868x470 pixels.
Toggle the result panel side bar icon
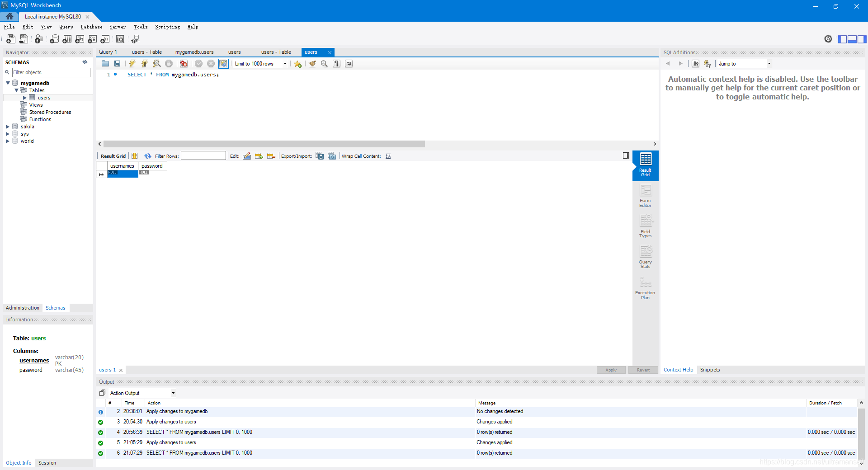pyautogui.click(x=626, y=155)
